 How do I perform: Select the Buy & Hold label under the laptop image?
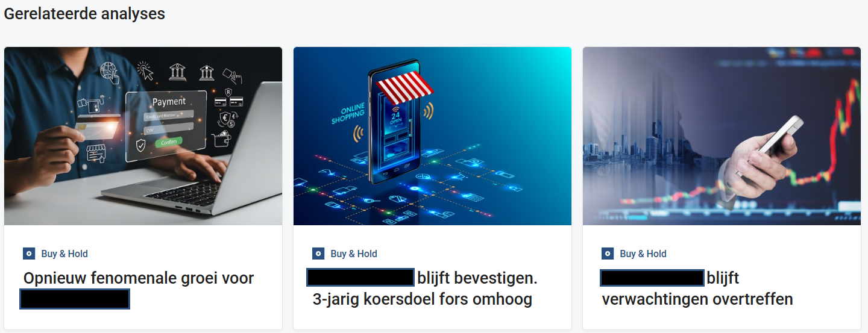tap(64, 254)
